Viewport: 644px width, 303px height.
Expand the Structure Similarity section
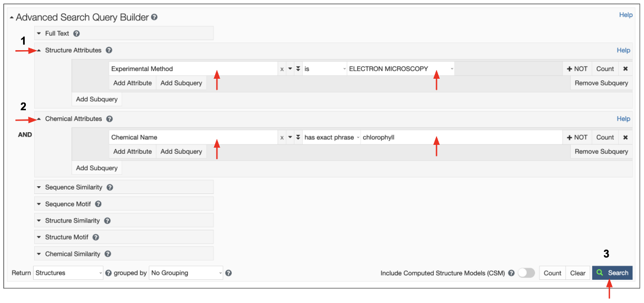pos(72,220)
